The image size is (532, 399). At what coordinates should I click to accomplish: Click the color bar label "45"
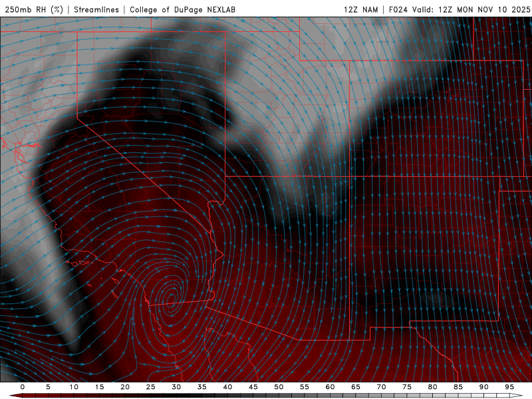253,387
